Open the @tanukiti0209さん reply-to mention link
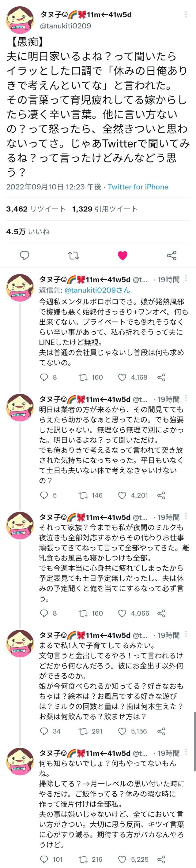 [x=97, y=290]
